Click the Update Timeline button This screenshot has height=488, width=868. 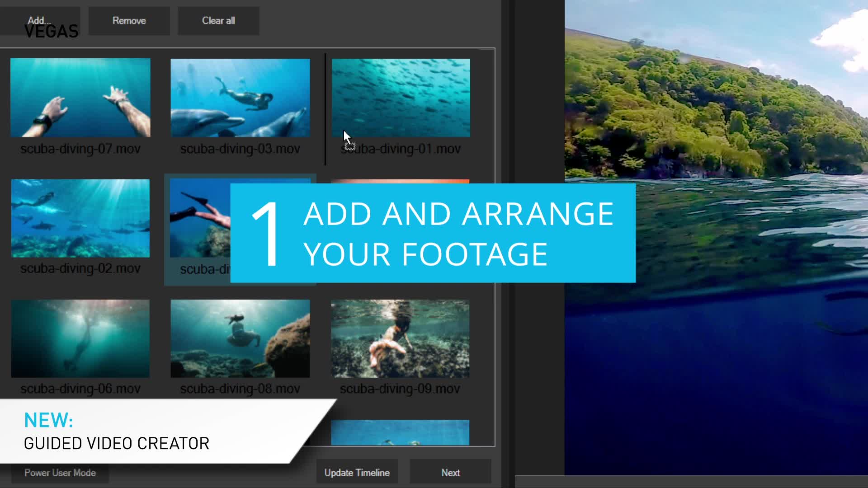point(357,473)
